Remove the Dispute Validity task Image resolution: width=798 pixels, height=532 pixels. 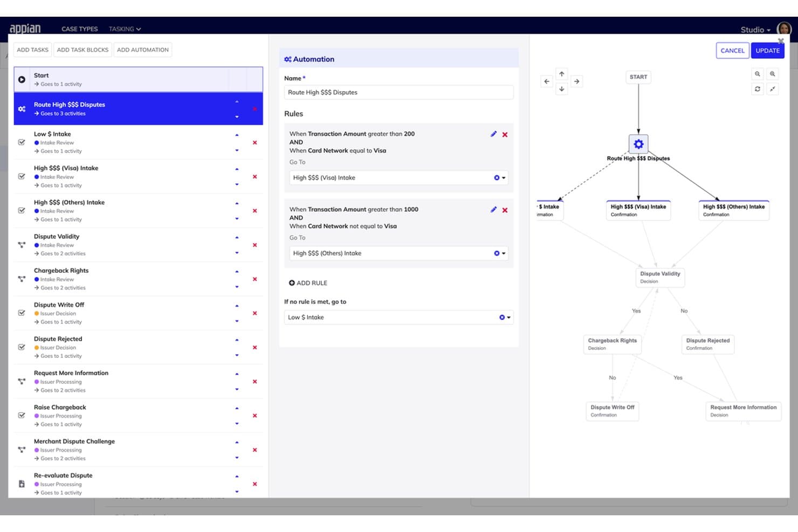(255, 245)
